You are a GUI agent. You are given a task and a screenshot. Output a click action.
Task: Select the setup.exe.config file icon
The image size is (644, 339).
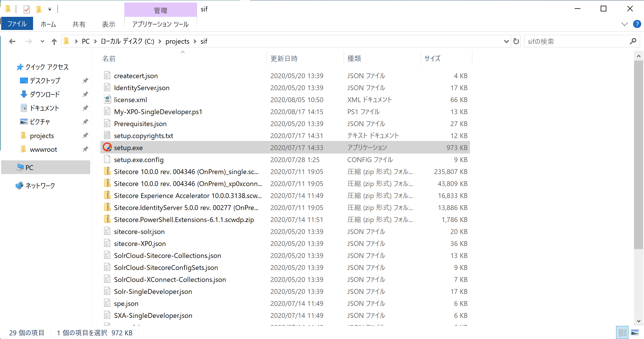tap(107, 159)
